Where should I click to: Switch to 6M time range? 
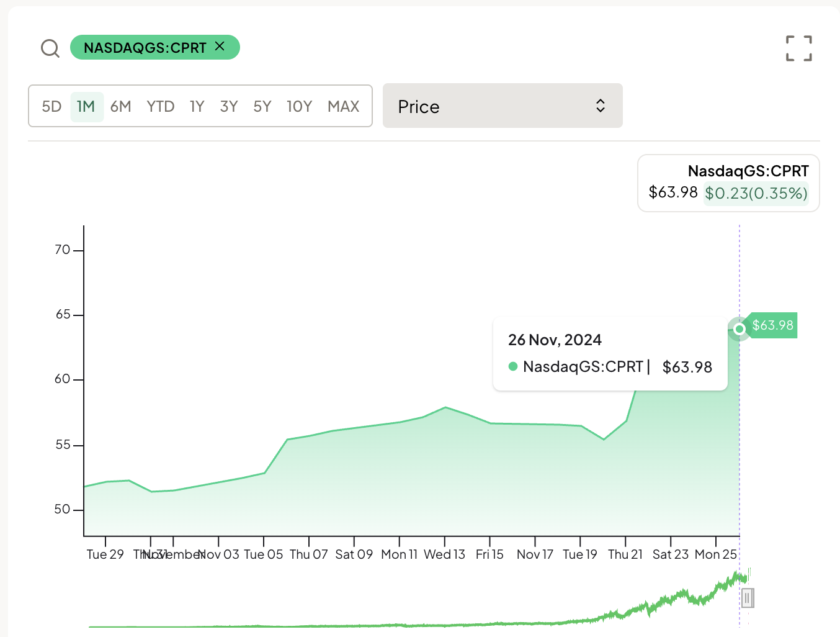pyautogui.click(x=120, y=107)
